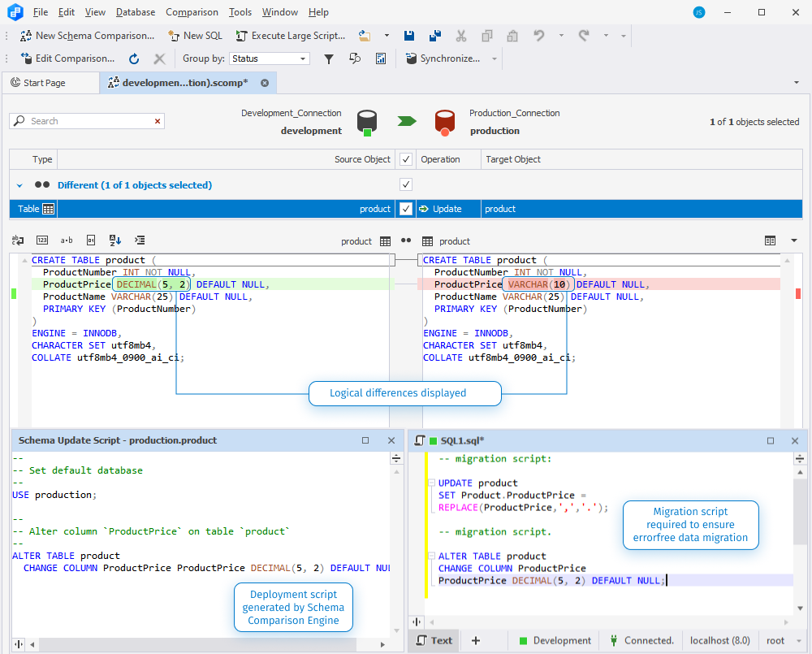The width and height of the screenshot is (812, 654).
Task: Click the Open file folder icon
Action: tap(365, 36)
